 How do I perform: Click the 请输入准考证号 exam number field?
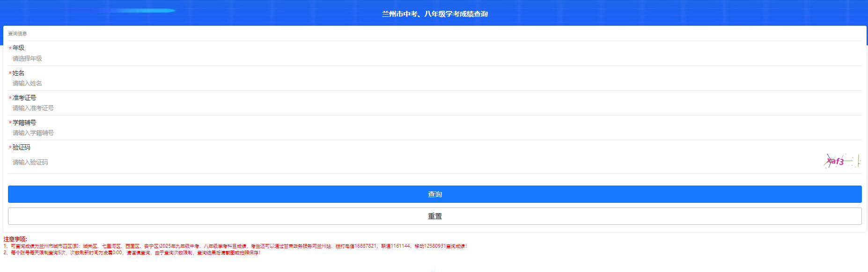coord(434,108)
